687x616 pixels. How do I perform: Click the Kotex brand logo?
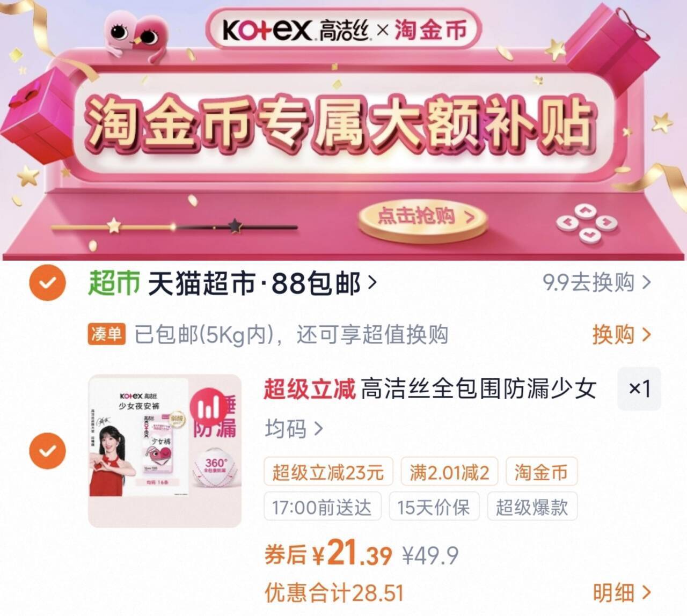tap(267, 30)
